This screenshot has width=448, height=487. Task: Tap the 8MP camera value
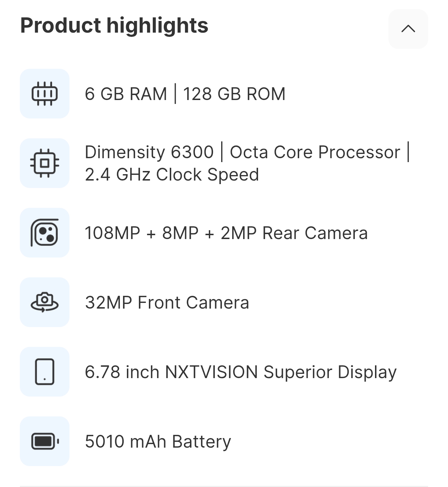pyautogui.click(x=180, y=233)
